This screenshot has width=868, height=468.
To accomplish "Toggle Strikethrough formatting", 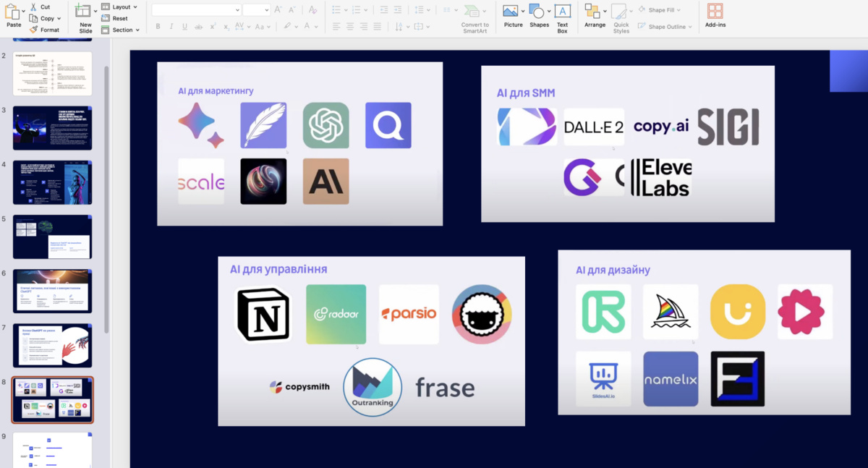I will [199, 27].
